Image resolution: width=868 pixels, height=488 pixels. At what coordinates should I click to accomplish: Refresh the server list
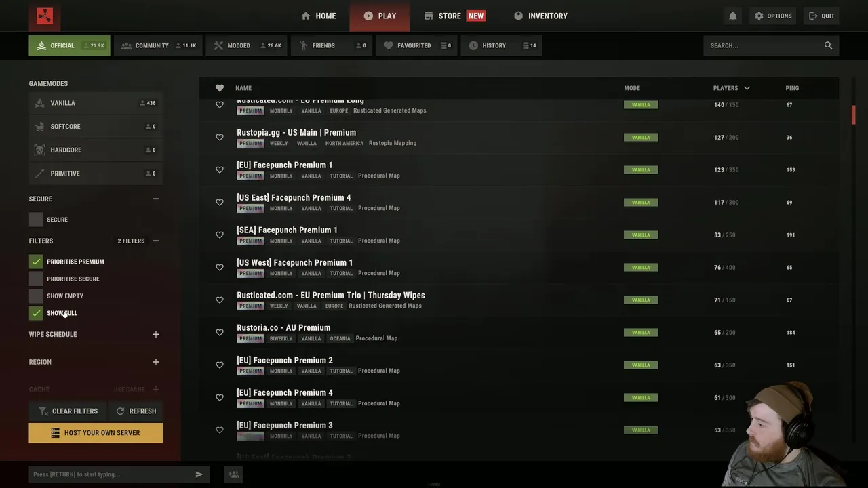pyautogui.click(x=136, y=411)
